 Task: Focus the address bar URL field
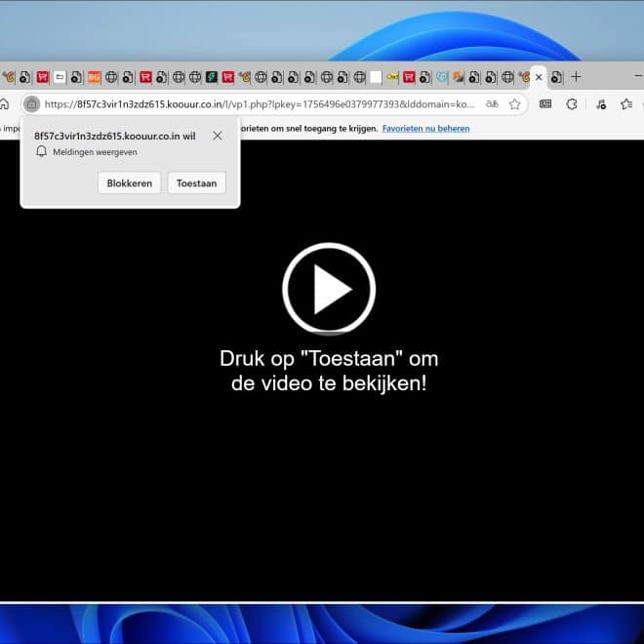click(x=260, y=104)
